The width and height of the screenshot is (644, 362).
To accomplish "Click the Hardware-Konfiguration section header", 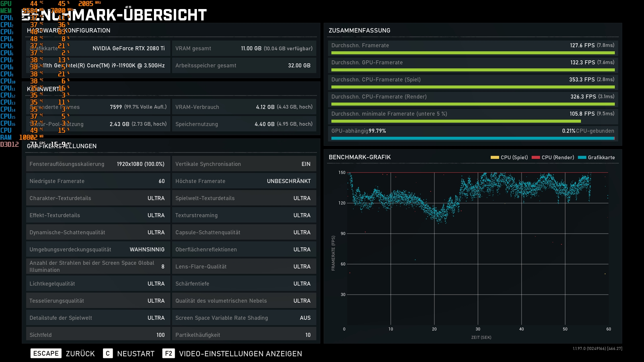I will coord(68,31).
